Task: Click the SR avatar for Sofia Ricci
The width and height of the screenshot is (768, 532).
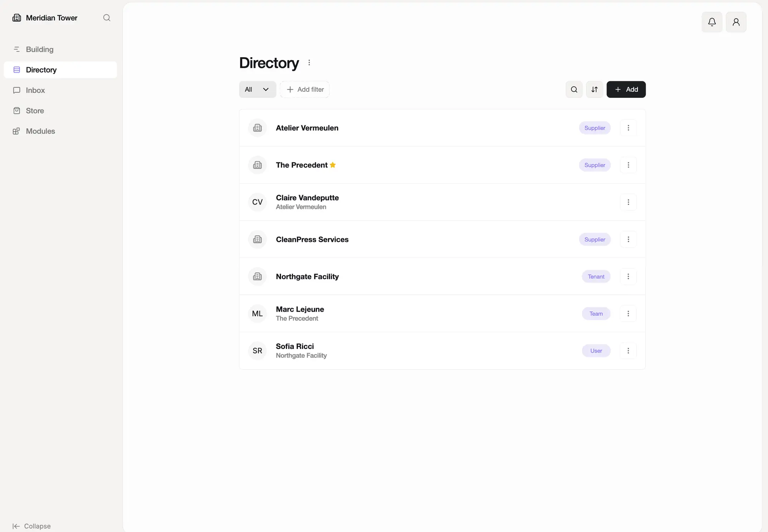Action: coord(257,351)
